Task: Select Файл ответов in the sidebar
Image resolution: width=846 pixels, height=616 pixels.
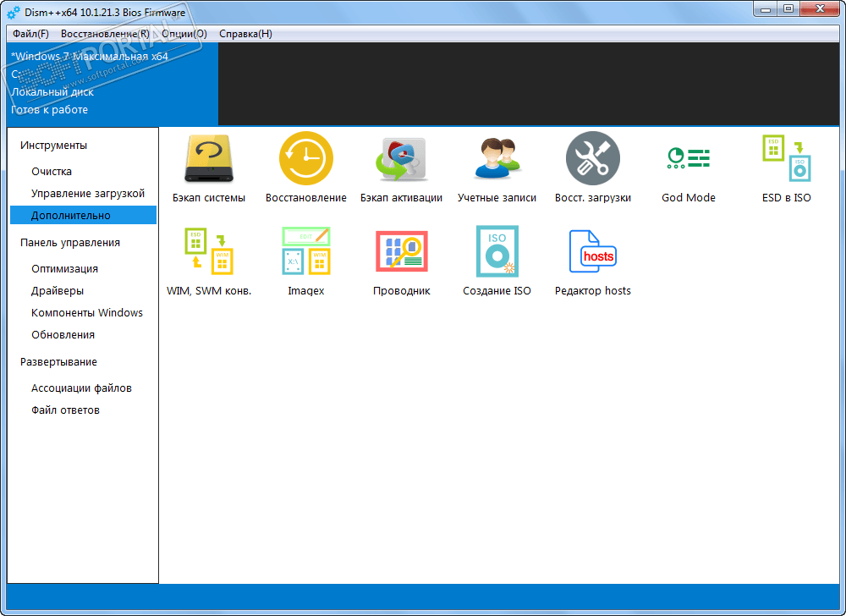Action: pyautogui.click(x=65, y=410)
